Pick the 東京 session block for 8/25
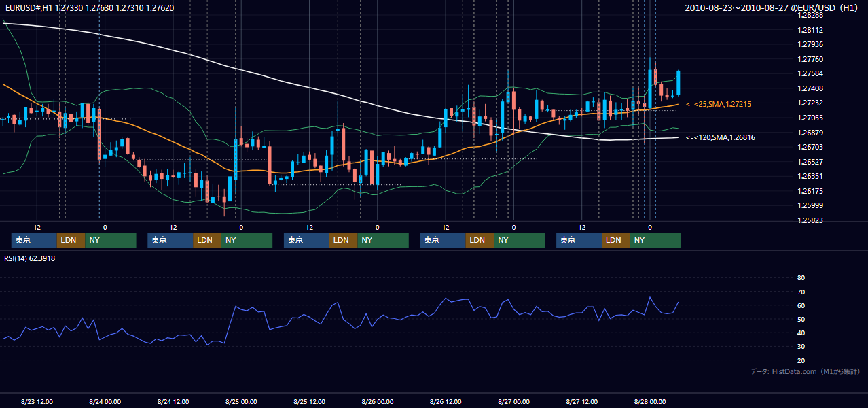 click(306, 240)
